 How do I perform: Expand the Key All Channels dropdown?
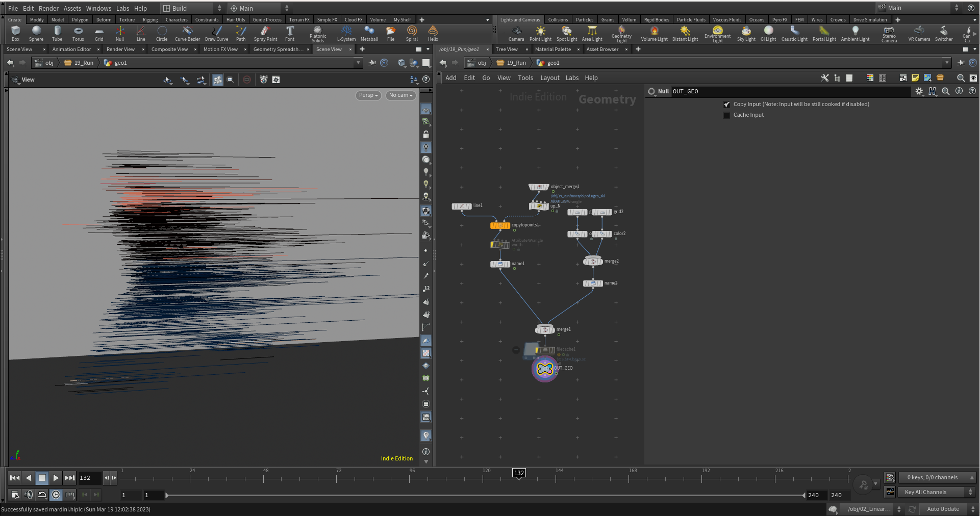pos(937,492)
